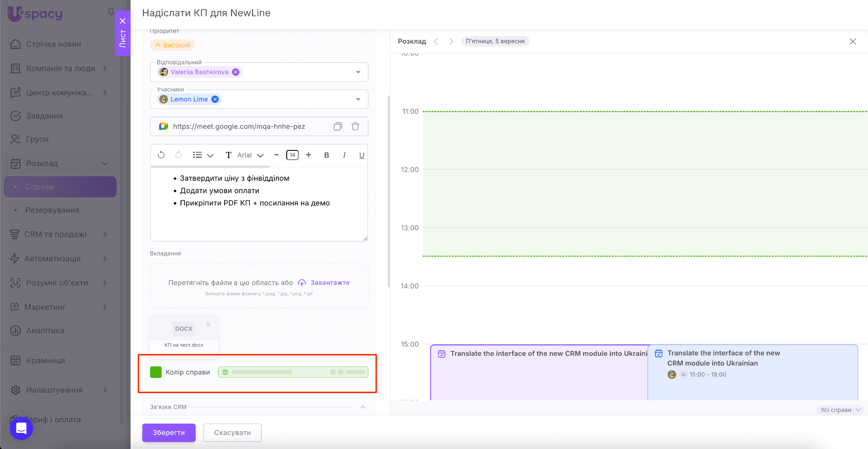
Task: Click the undo icon in editor toolbar
Action: pyautogui.click(x=161, y=155)
